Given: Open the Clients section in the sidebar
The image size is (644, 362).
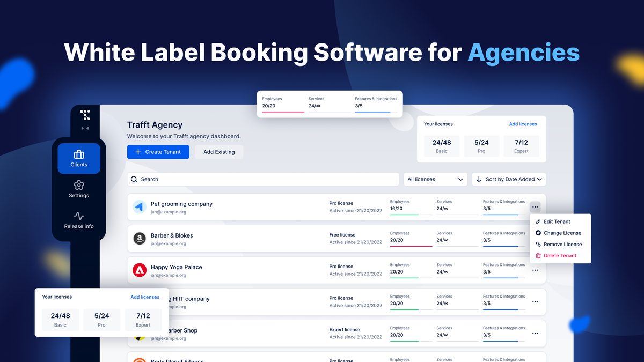Looking at the screenshot, I should [x=79, y=158].
